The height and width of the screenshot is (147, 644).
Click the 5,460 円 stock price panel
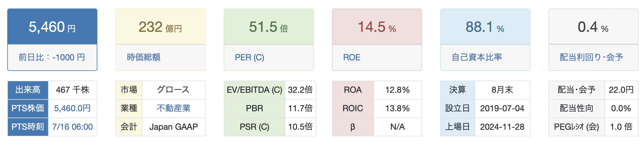pyautogui.click(x=52, y=27)
